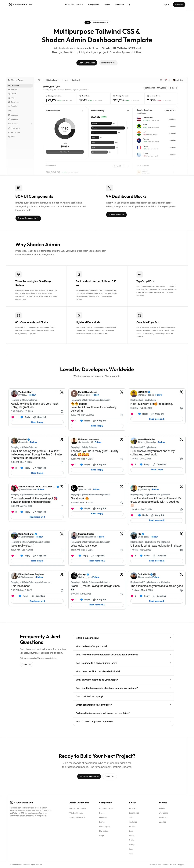194x868 pixels.
Task: Click the New CRM Dashboard badge
Action: 97,23
